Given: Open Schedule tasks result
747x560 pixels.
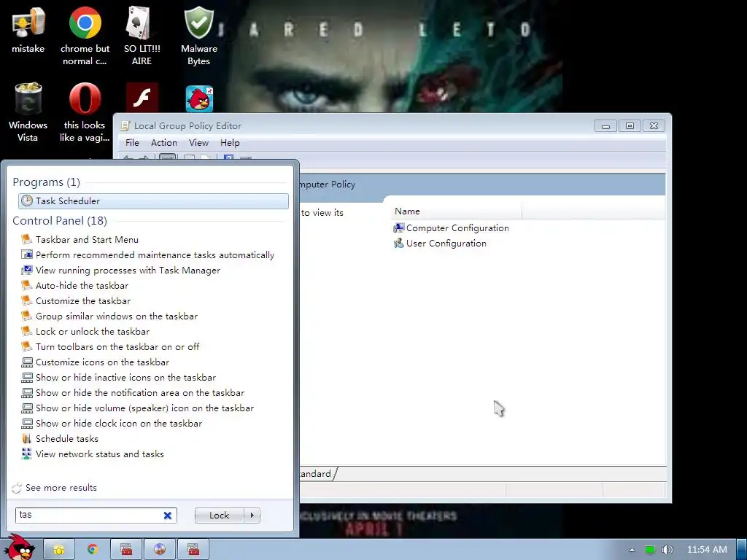Looking at the screenshot, I should tap(60, 438).
